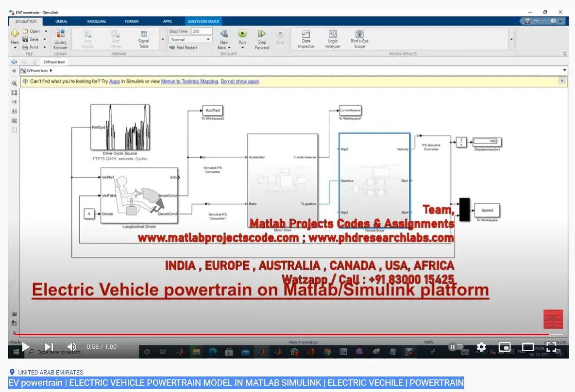Open the Data Inspector
The image size is (575, 392).
306,39
